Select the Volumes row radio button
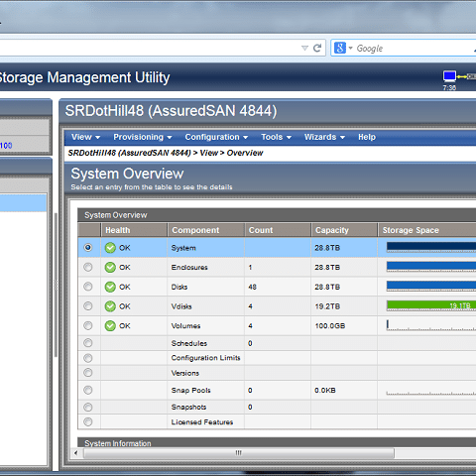This screenshot has width=476, height=476. [x=88, y=325]
